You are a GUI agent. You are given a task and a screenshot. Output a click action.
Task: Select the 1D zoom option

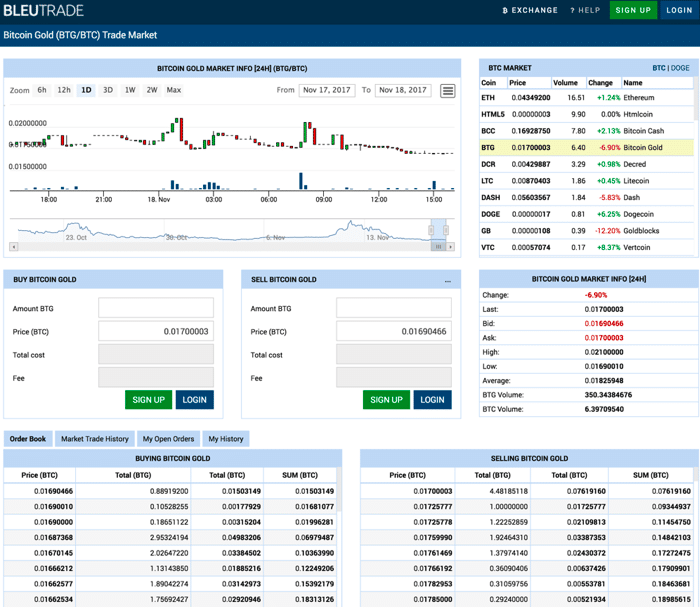(86, 90)
